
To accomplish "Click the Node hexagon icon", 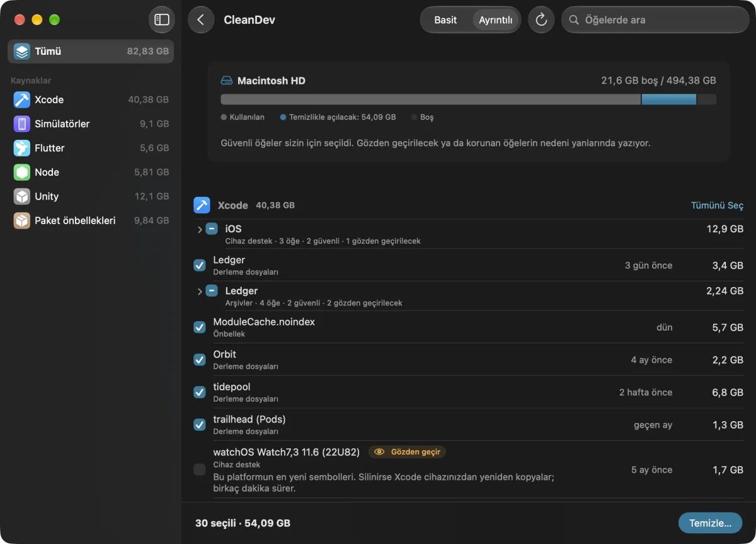I will (22, 172).
